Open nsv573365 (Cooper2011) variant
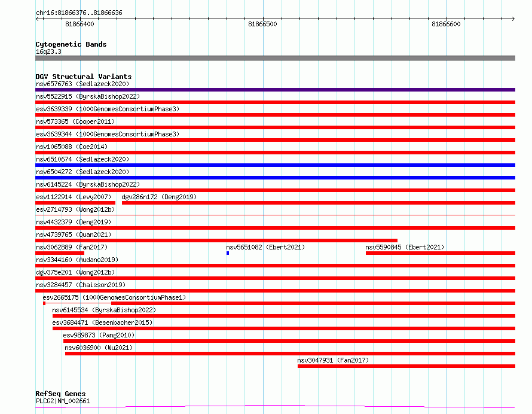This screenshot has width=532, height=414. [x=75, y=121]
